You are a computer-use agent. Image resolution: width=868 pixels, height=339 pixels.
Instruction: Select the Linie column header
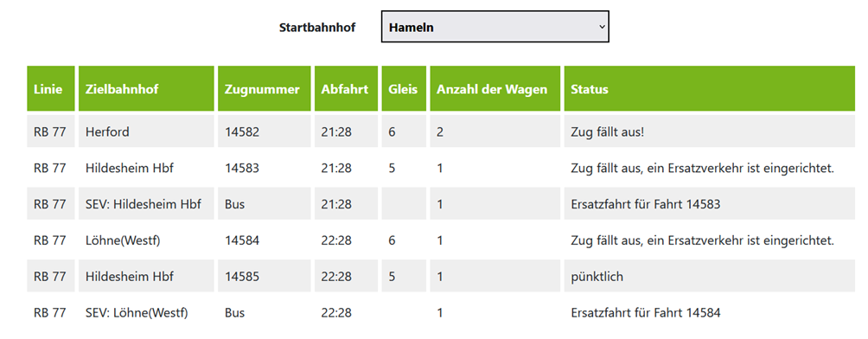point(51,88)
